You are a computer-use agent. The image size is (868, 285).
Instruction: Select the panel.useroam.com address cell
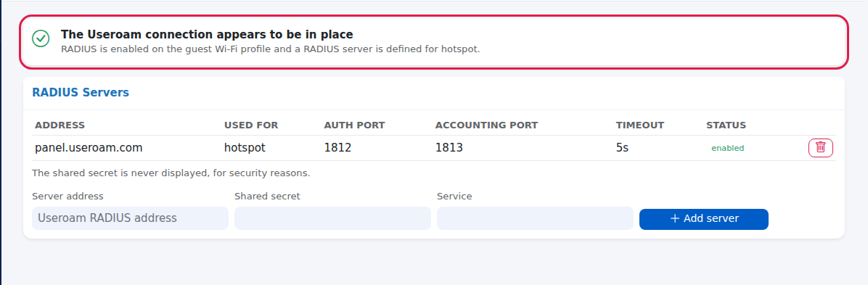pyautogui.click(x=89, y=148)
